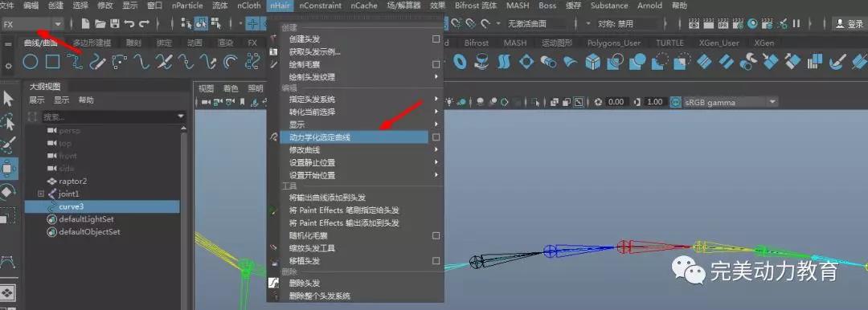Click the save scene floppy icon
Screen dimensions: 868x310
pos(115,24)
